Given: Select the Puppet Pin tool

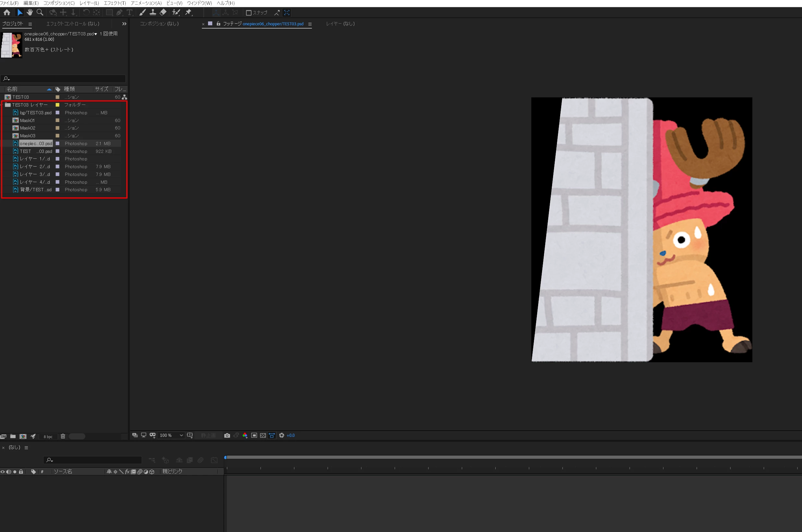Looking at the screenshot, I should (189, 13).
